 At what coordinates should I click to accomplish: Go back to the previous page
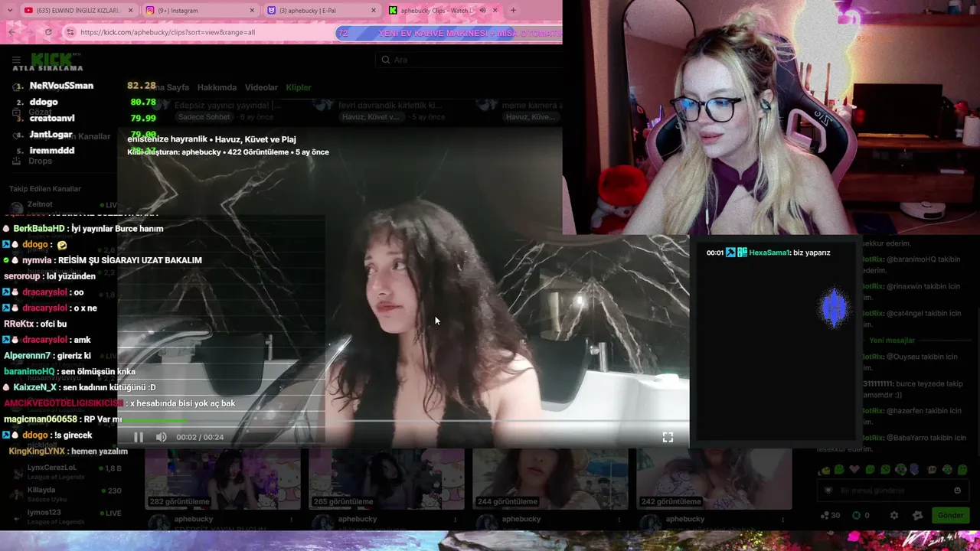tap(11, 32)
